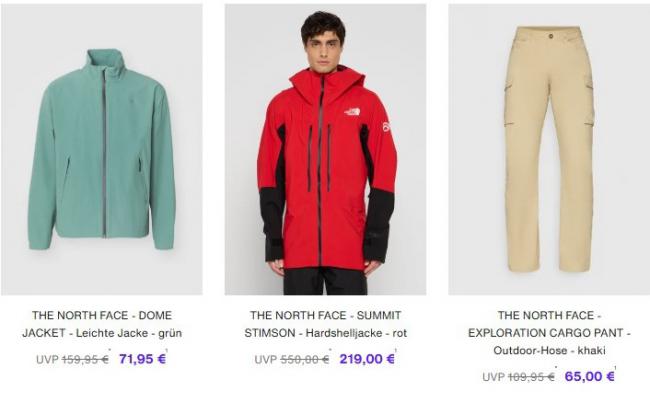Click the cargo side pocket on the khaki pants
650x403 pixels.
[x=589, y=102]
